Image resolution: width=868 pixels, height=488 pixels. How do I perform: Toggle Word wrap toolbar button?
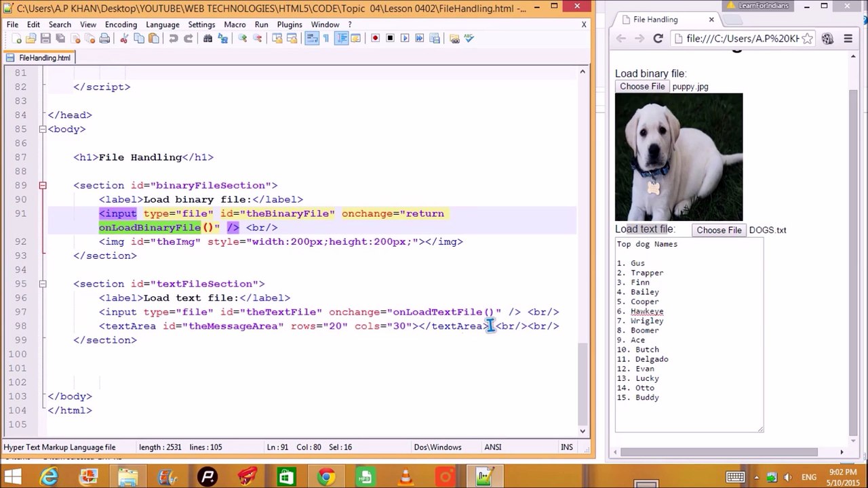311,39
